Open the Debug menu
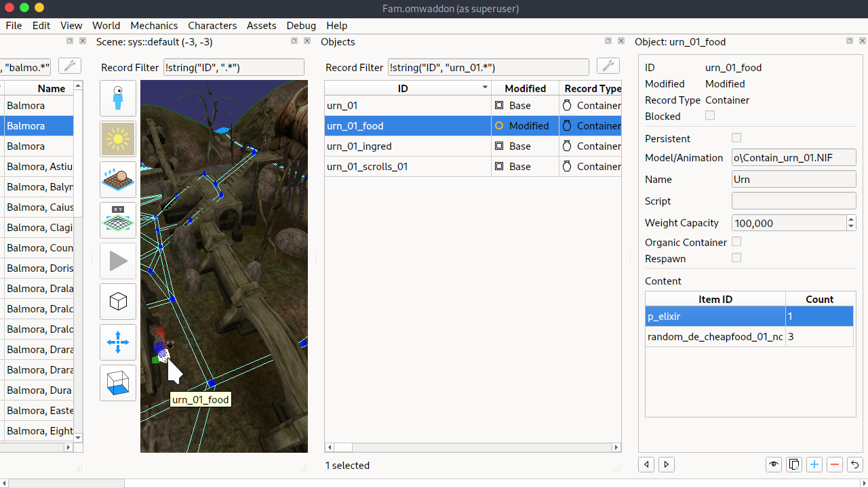Image resolution: width=868 pixels, height=488 pixels. (x=301, y=25)
